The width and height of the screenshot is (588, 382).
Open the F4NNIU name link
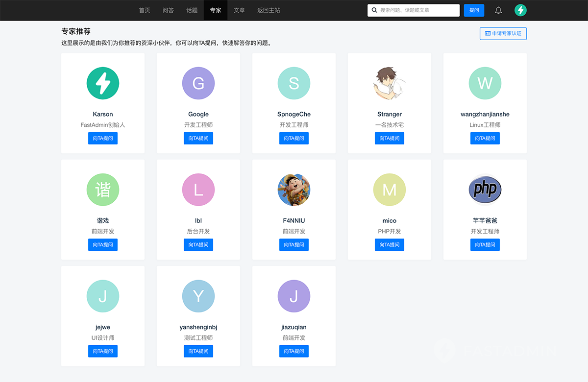click(x=294, y=220)
